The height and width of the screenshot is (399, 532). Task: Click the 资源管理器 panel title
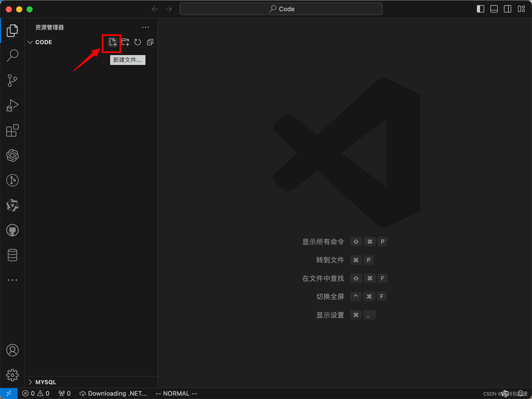(x=50, y=27)
